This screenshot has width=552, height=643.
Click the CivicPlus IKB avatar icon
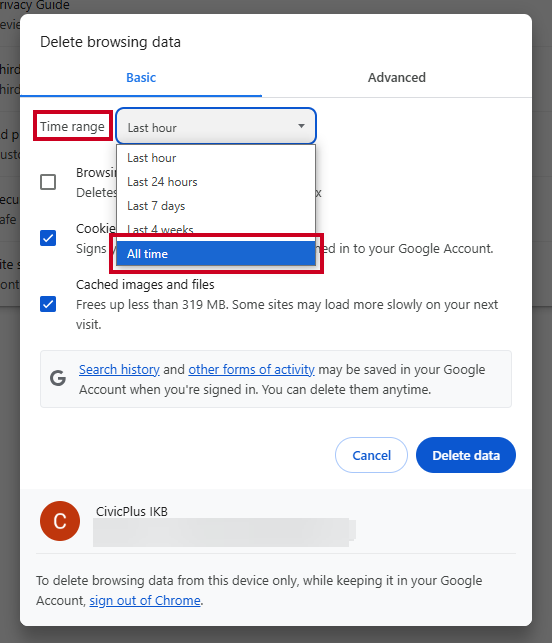(x=60, y=521)
